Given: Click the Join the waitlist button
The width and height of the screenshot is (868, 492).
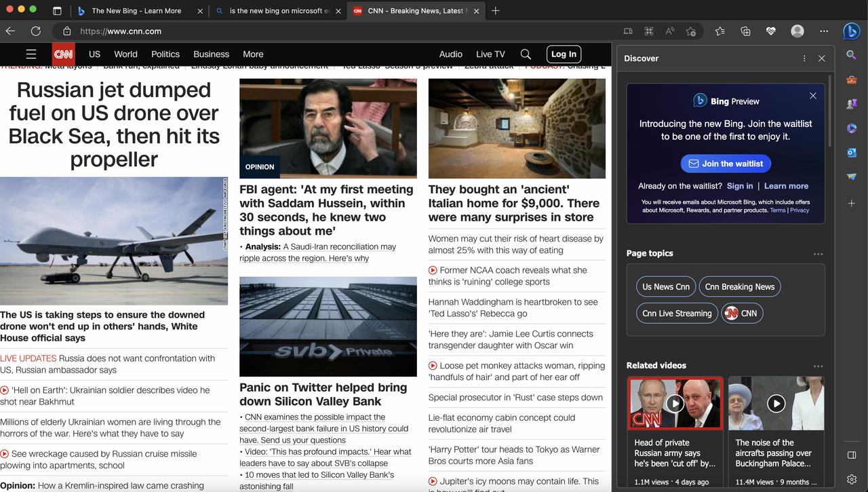Looking at the screenshot, I should [x=726, y=163].
